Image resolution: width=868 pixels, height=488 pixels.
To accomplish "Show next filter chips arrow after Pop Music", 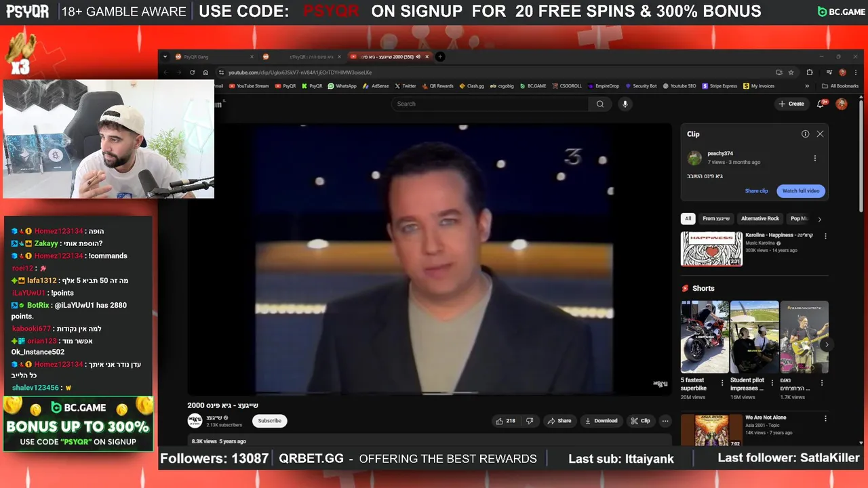I will 819,219.
